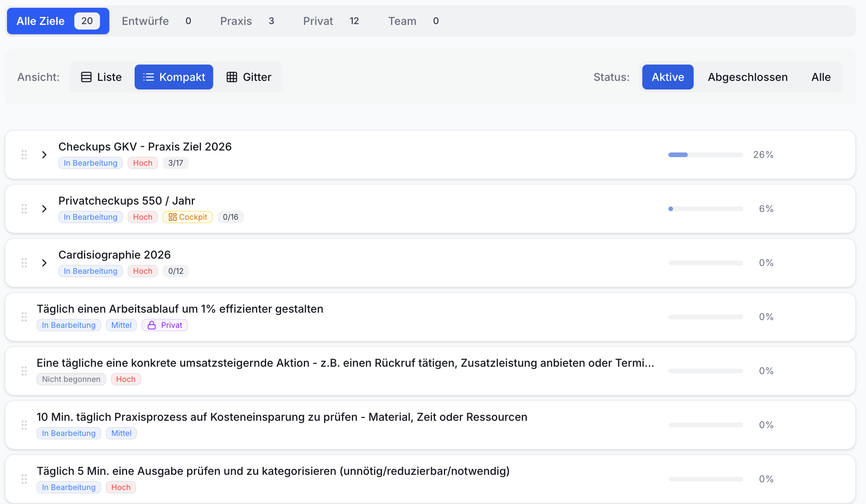Filter status by Aktive
This screenshot has width=866, height=504.
668,77
